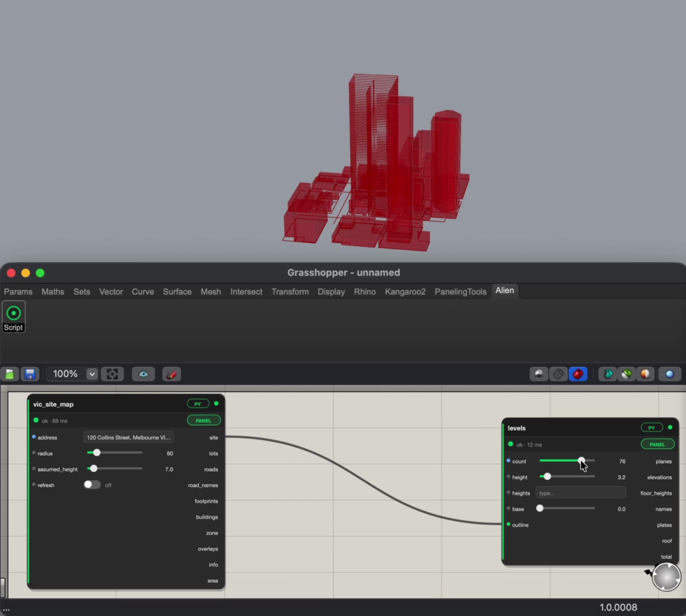
Task: Click the zoom extents icon
Action: (x=112, y=374)
